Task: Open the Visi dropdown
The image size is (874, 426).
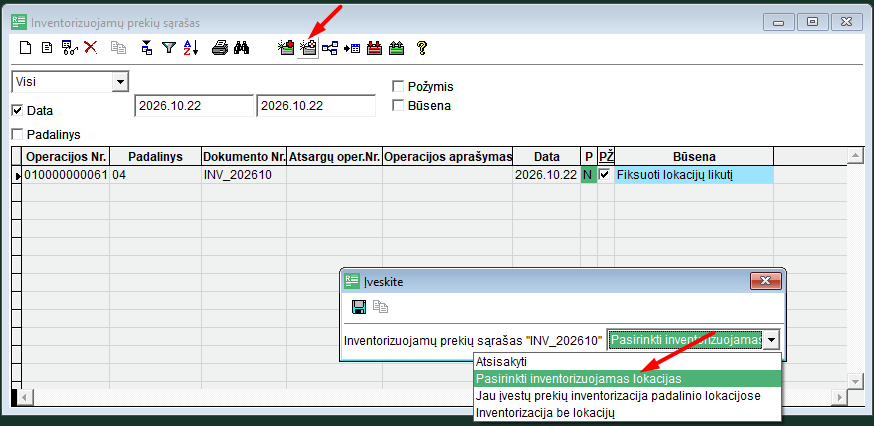Action: tap(119, 83)
